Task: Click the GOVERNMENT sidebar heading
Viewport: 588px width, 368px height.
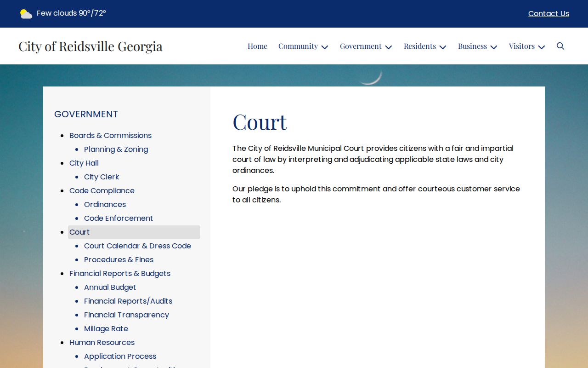Action: [86, 114]
